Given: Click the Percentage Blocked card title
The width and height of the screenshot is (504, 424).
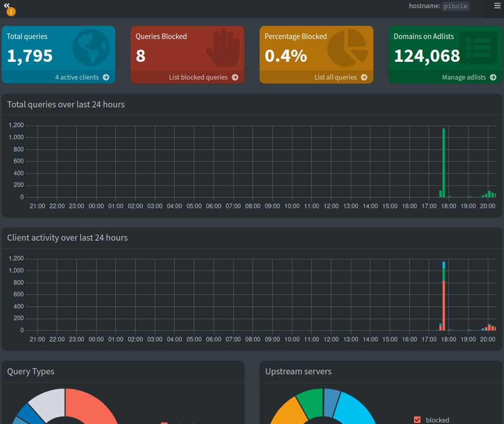Looking at the screenshot, I should click(x=296, y=36).
